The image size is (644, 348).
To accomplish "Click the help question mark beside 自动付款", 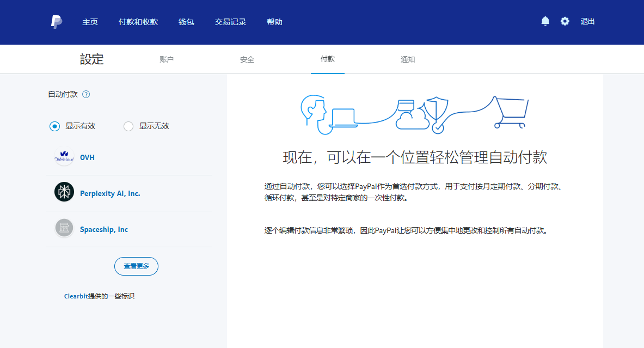I will (86, 94).
